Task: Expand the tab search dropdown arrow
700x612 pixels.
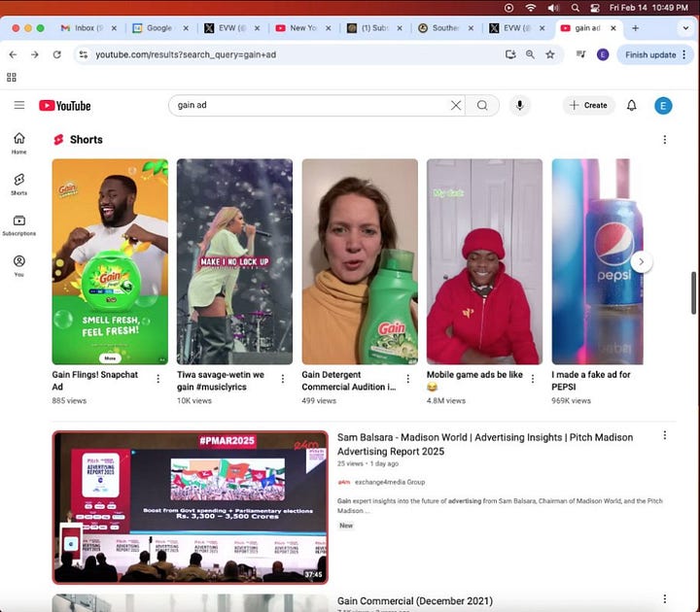Action: click(x=685, y=28)
